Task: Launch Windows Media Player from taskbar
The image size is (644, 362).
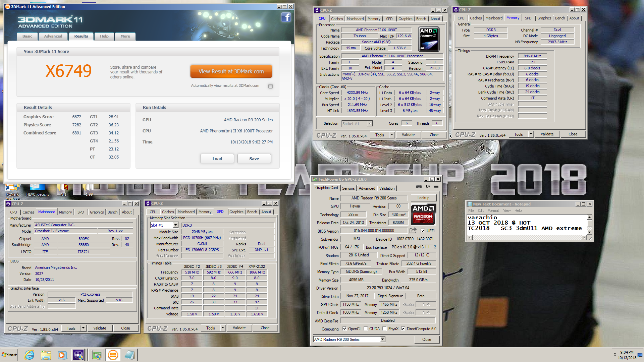Action: [62, 355]
